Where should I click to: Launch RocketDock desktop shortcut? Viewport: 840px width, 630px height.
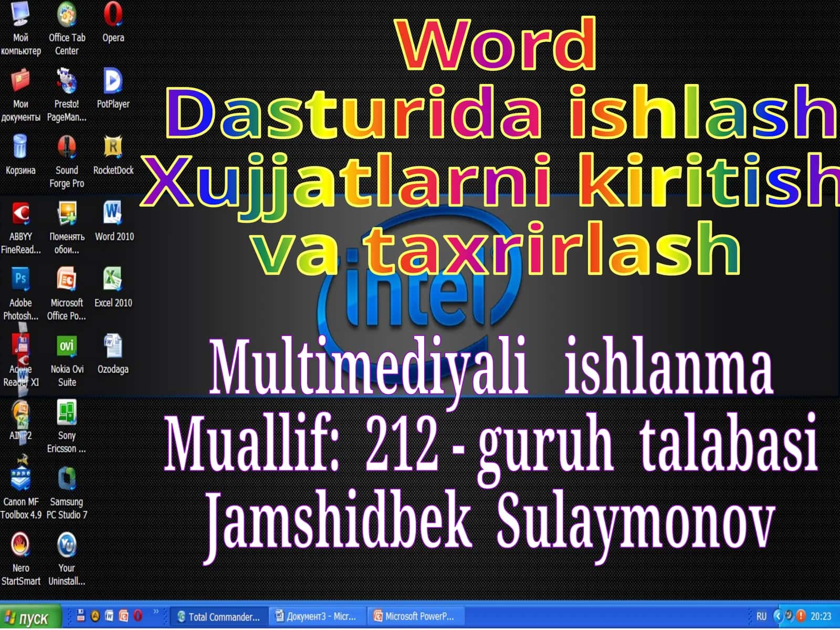pos(113,154)
